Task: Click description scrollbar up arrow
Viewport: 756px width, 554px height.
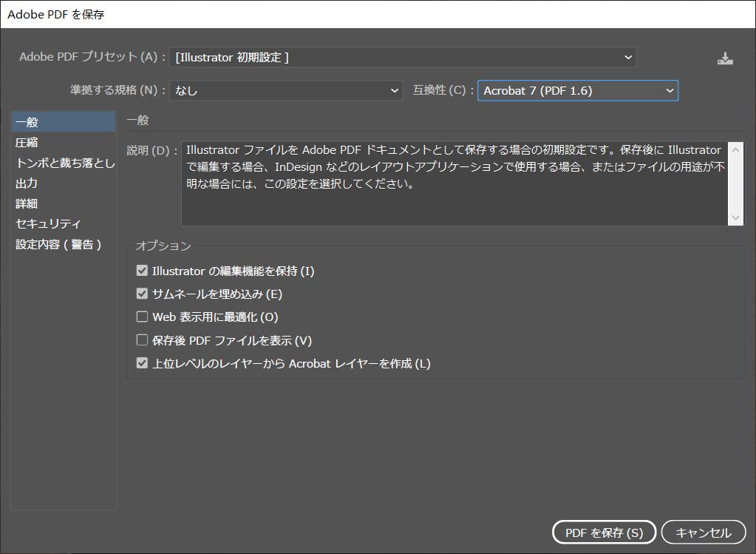Action: pyautogui.click(x=735, y=149)
